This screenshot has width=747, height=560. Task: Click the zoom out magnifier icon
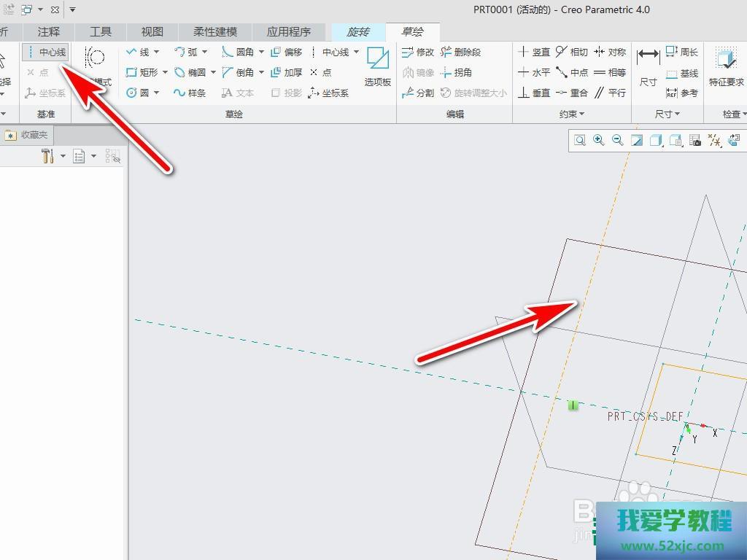pyautogui.click(x=618, y=140)
